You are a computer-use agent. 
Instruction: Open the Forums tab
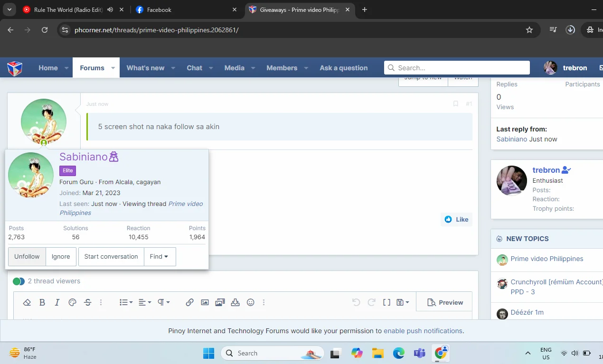(92, 68)
